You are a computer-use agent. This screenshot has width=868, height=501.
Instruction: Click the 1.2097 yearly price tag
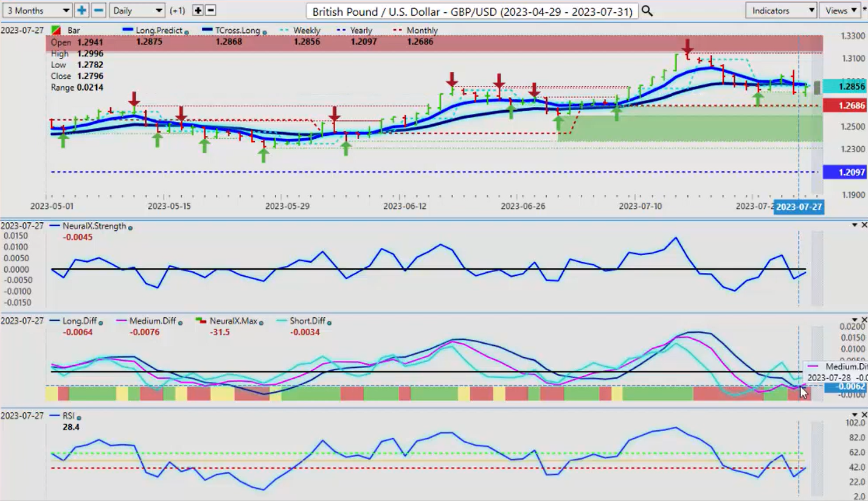coord(845,172)
